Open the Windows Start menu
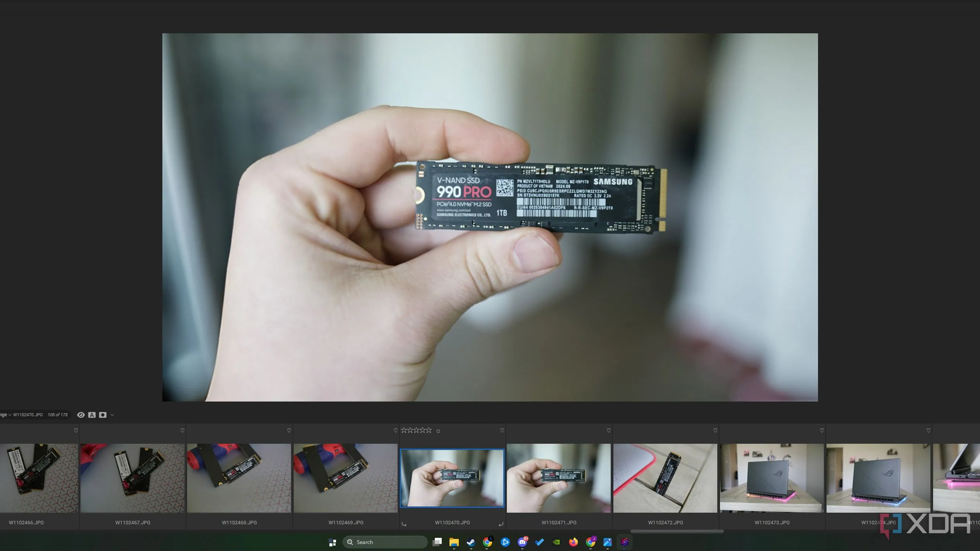980x551 pixels. [x=332, y=542]
